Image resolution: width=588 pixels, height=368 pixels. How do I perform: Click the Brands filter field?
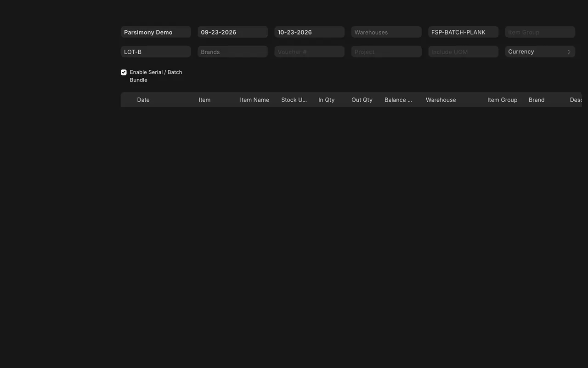[232, 52]
